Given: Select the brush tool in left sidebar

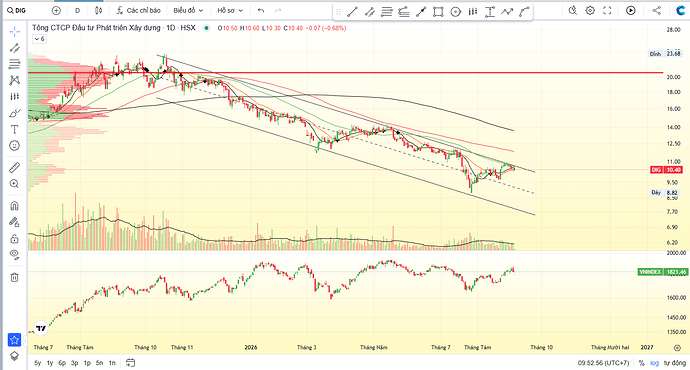Looking at the screenshot, I should (x=15, y=113).
